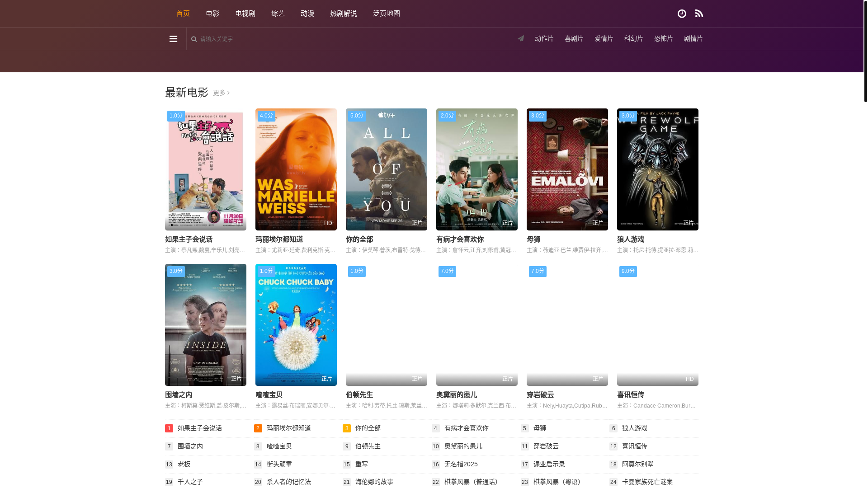This screenshot has width=868, height=488.
Task: Open the Inside movie poster
Action: (x=206, y=325)
